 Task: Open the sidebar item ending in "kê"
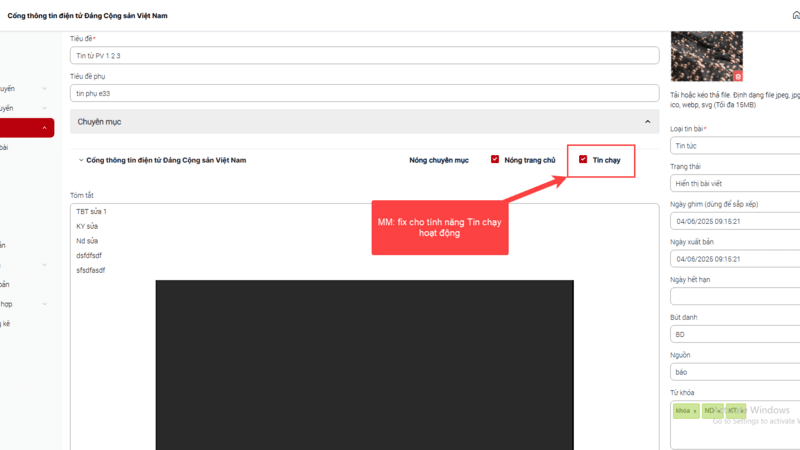click(x=5, y=323)
